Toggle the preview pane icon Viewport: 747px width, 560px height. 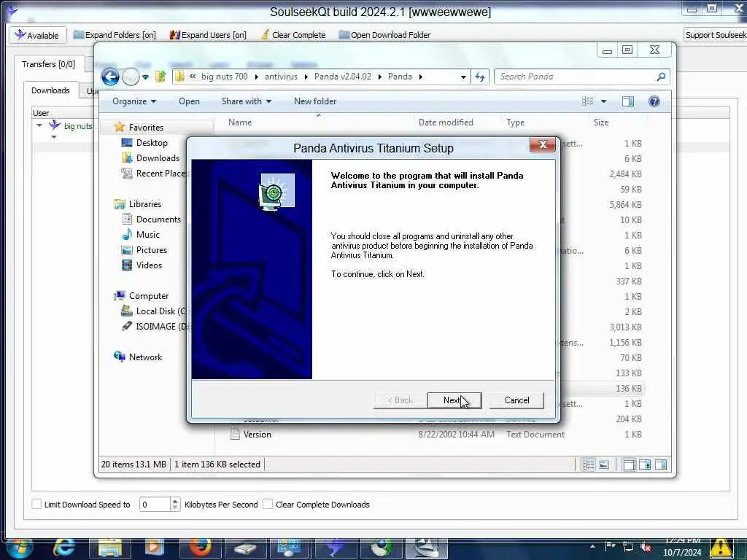click(628, 101)
